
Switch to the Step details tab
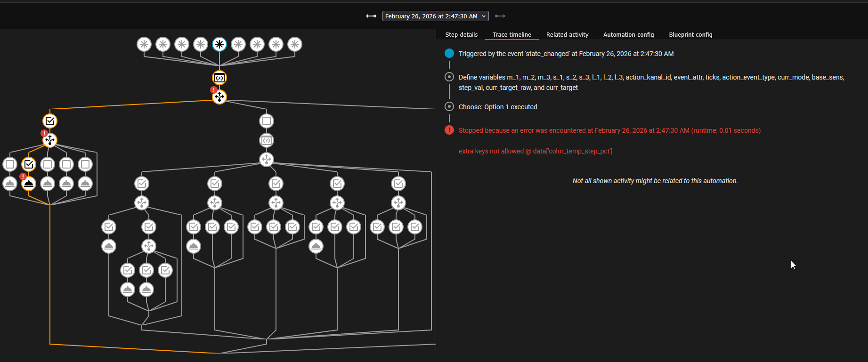click(462, 35)
